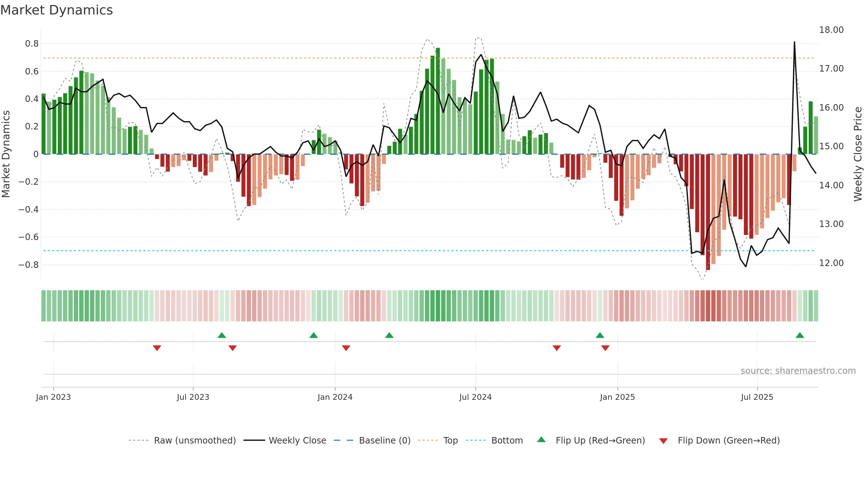The height and width of the screenshot is (488, 868).
Task: Toggle the Top legend entry
Action: (438, 440)
